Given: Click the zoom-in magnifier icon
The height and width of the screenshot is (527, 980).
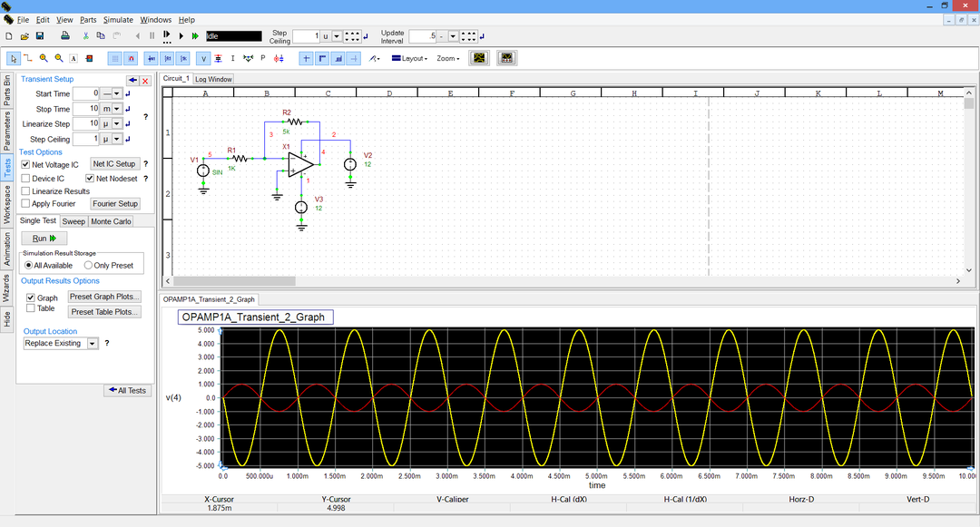Looking at the screenshot, I should [42, 58].
